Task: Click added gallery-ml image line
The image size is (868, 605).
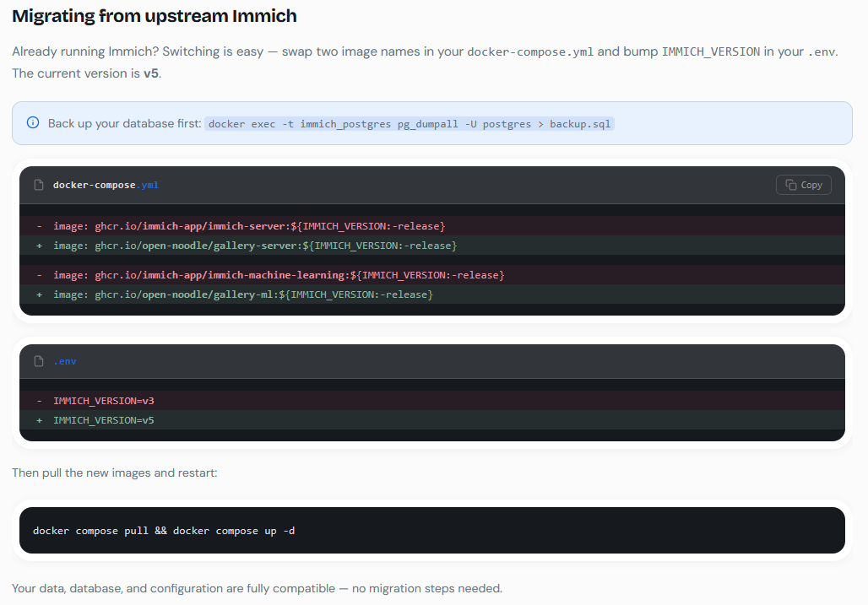Action: click(431, 294)
